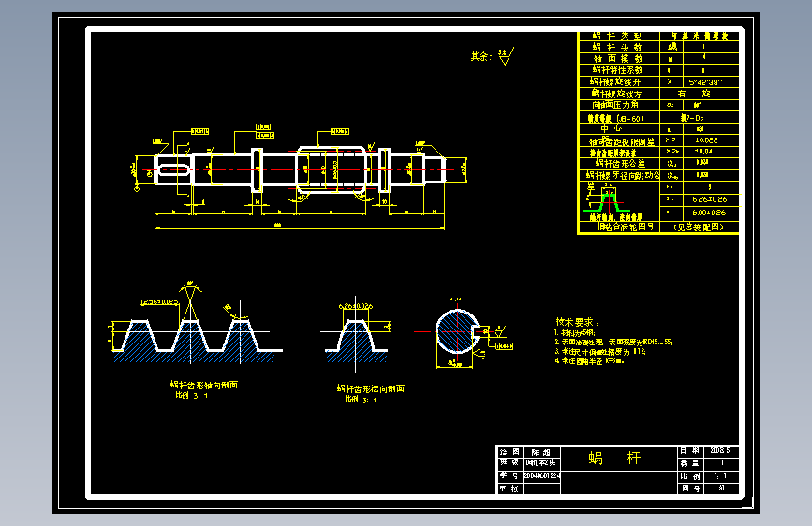Click the '日 期' title block label
This screenshot has height=526, width=812.
689,451
